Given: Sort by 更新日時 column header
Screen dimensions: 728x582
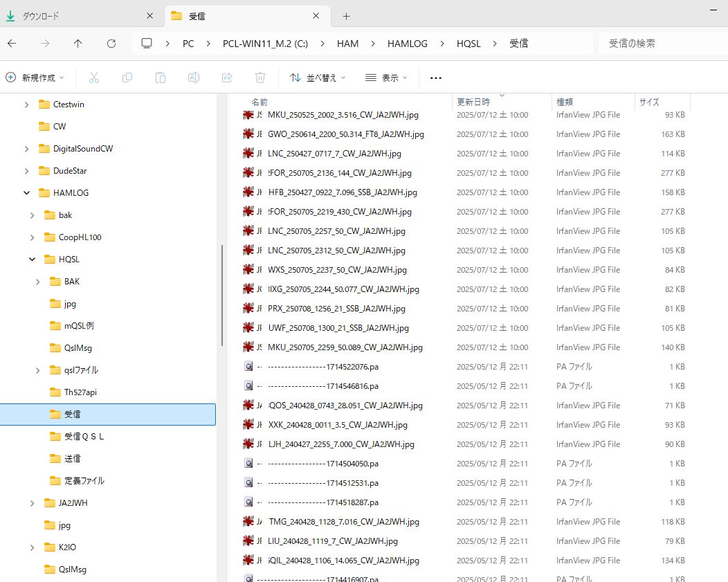Looking at the screenshot, I should click(x=473, y=102).
